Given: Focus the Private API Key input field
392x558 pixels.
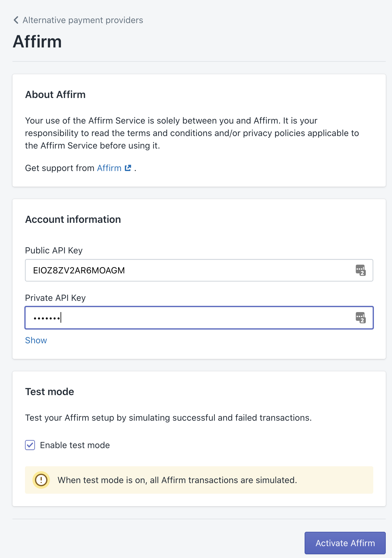Looking at the screenshot, I should pyautogui.click(x=187, y=318).
